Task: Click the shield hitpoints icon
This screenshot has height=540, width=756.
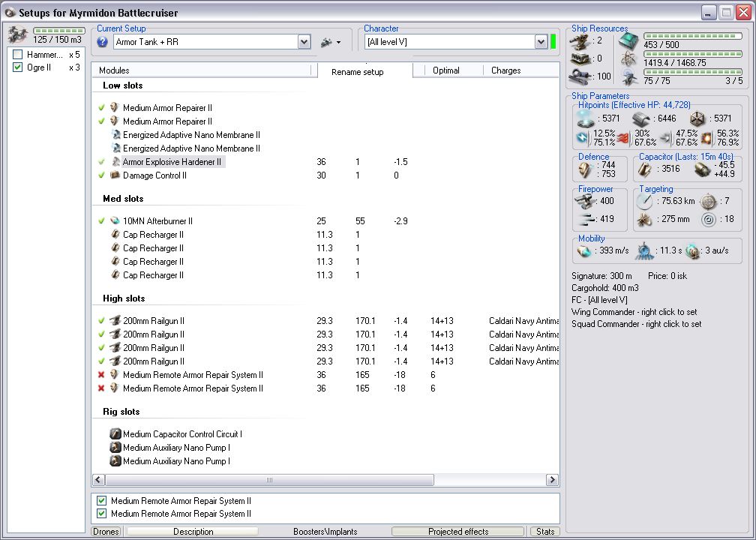Action: coord(586,118)
